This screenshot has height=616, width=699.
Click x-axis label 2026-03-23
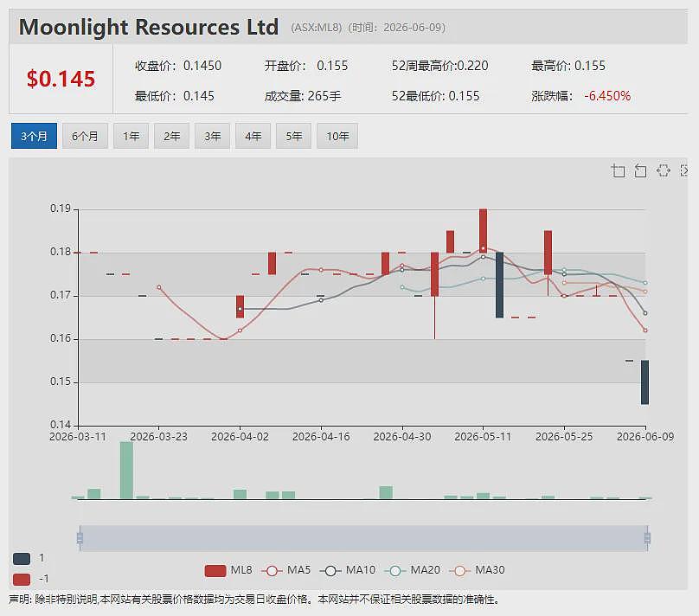158,436
